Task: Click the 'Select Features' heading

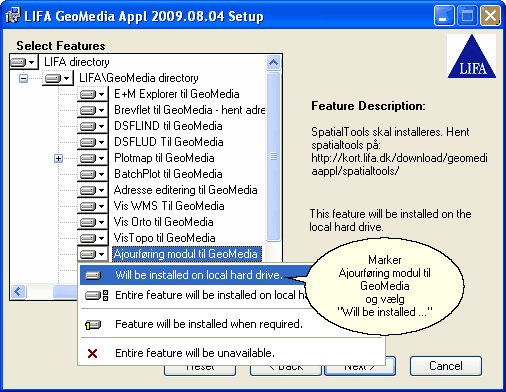Action: [x=61, y=46]
